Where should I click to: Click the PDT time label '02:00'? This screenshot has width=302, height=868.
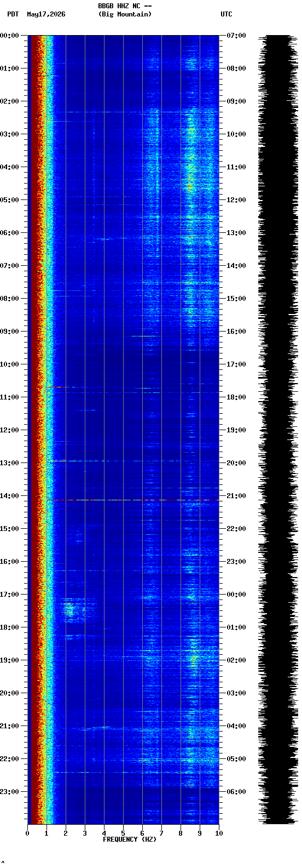[9, 101]
